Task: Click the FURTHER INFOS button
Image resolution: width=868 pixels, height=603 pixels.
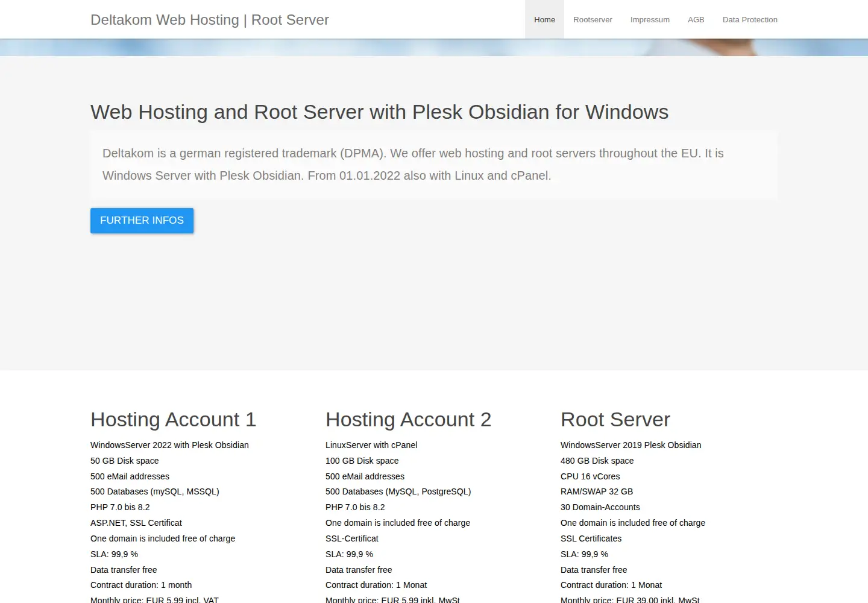Action: 142,221
